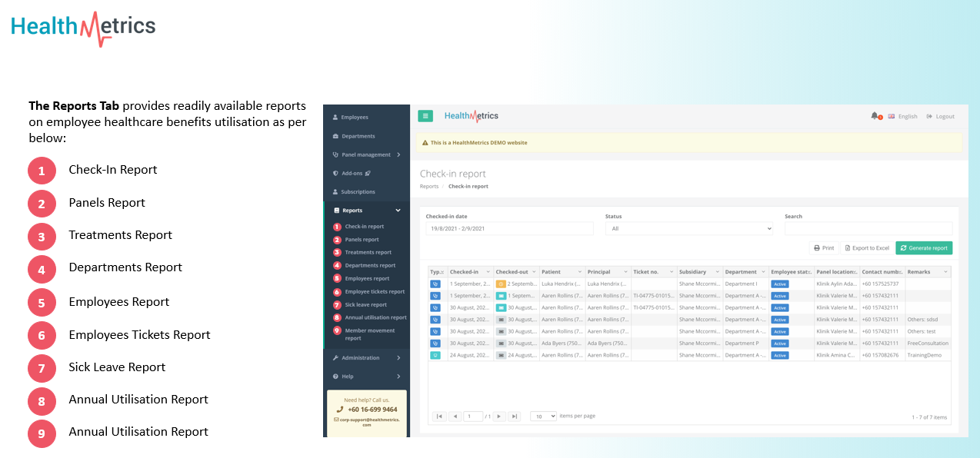The height and width of the screenshot is (458, 980).
Task: Open Sick leave report in sidebar
Action: (x=365, y=305)
